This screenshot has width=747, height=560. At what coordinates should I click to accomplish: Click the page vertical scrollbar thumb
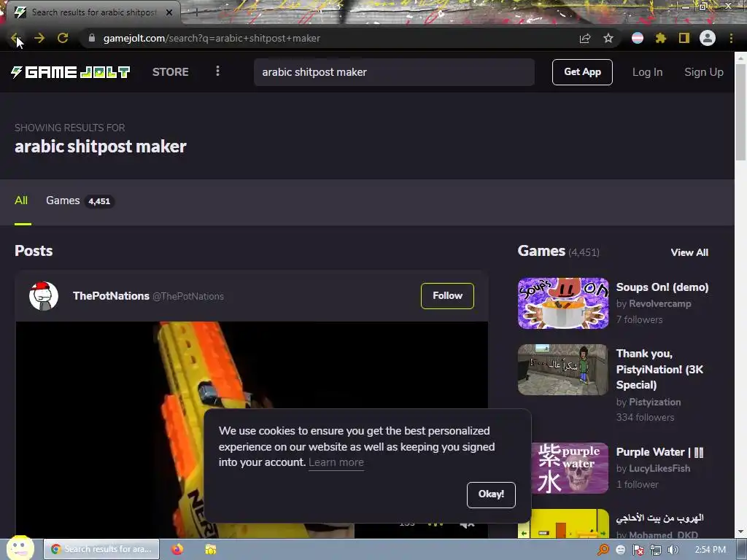[740, 112]
